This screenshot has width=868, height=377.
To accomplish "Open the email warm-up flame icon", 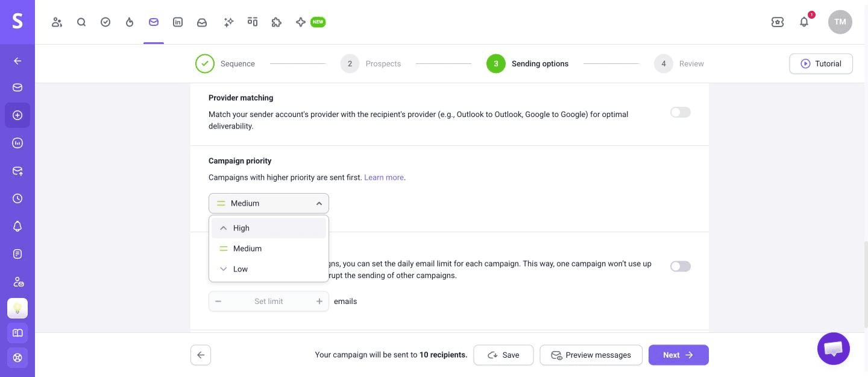I will point(130,22).
